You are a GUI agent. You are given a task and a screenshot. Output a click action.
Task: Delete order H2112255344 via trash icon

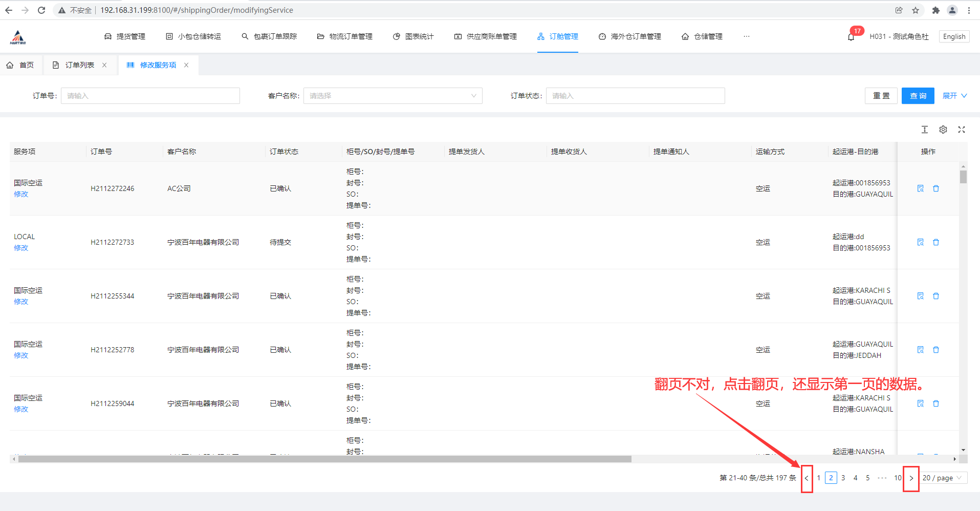[936, 296]
